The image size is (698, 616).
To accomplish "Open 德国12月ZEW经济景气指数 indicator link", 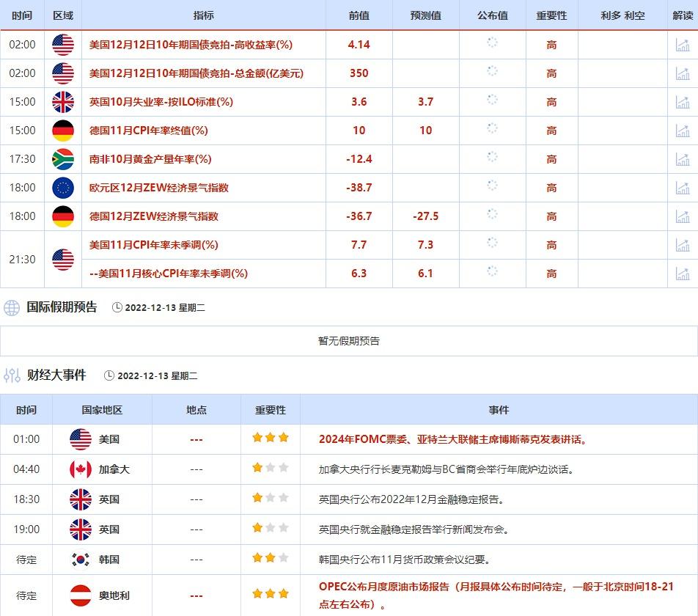I will coord(154,216).
